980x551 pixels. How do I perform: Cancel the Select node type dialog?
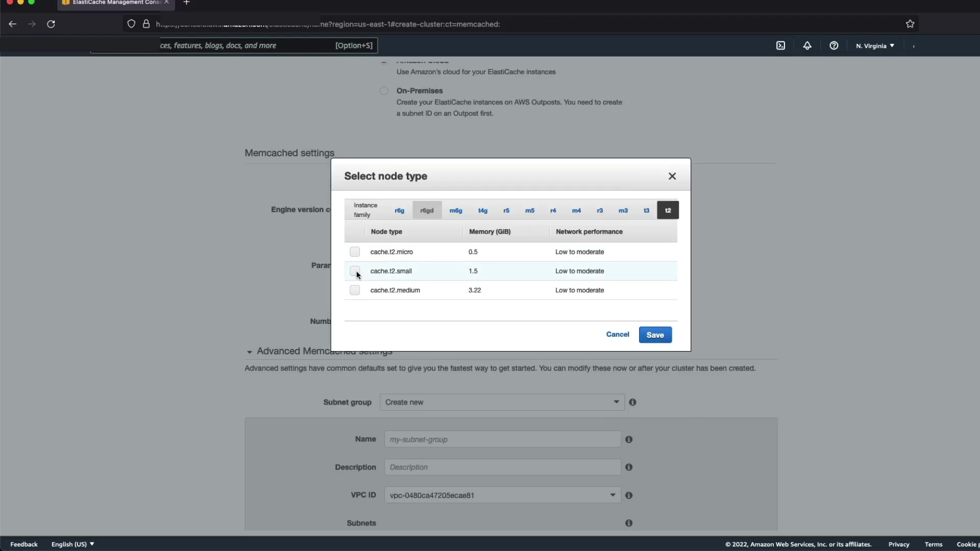click(x=617, y=334)
